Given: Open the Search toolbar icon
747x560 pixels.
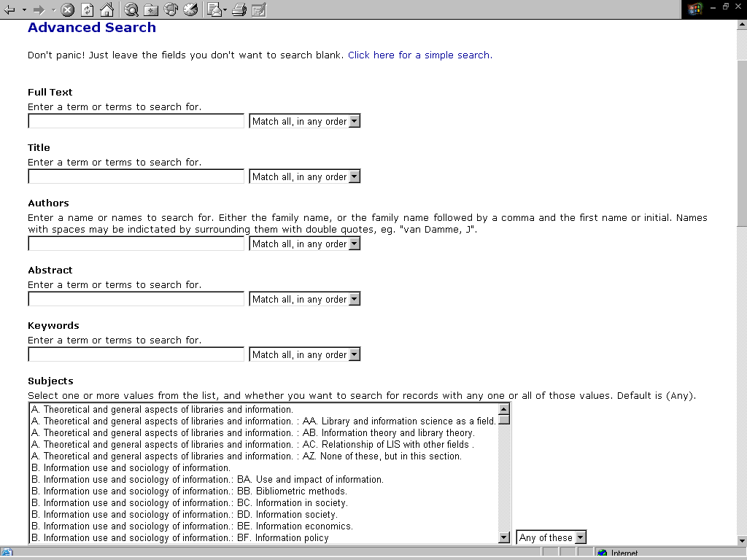Looking at the screenshot, I should [132, 9].
